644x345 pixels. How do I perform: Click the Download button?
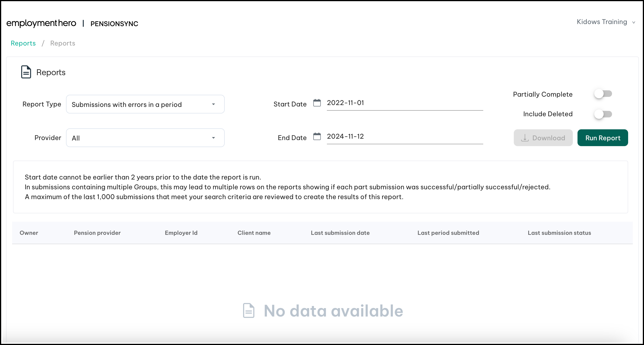pyautogui.click(x=543, y=138)
